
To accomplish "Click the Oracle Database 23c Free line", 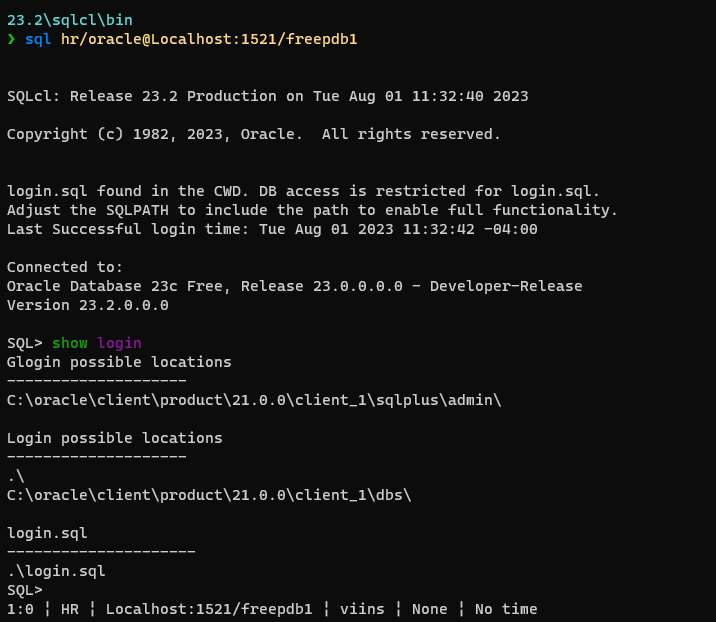I will click(295, 287).
